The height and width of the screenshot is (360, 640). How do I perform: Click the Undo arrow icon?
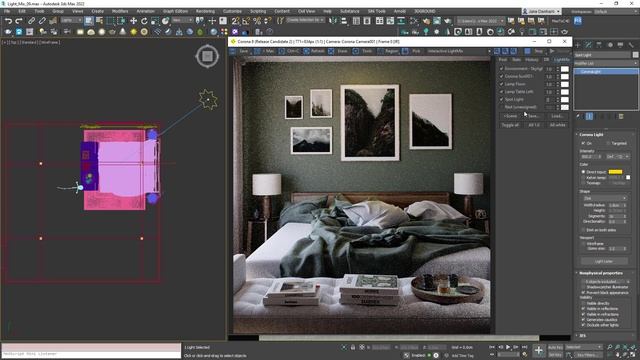(x=8, y=21)
